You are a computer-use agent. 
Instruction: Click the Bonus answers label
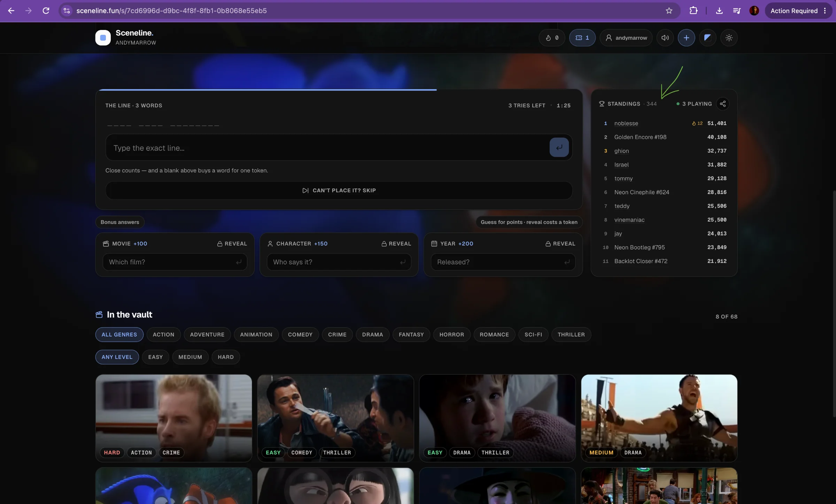[120, 222]
